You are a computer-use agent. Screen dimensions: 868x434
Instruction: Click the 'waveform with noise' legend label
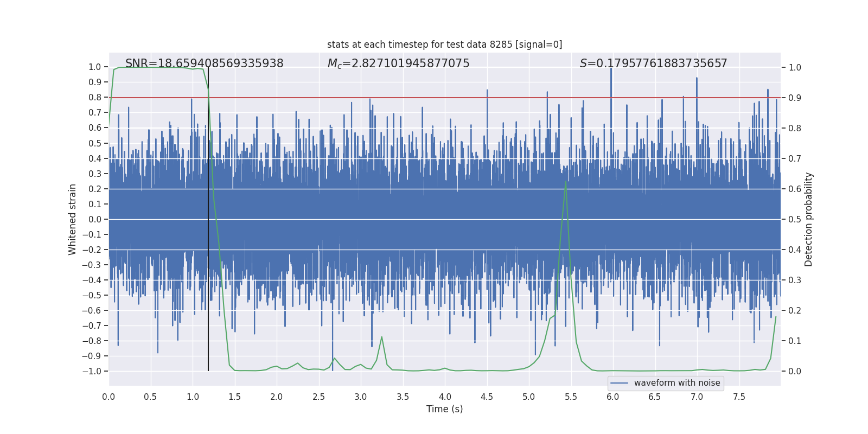click(x=677, y=383)
